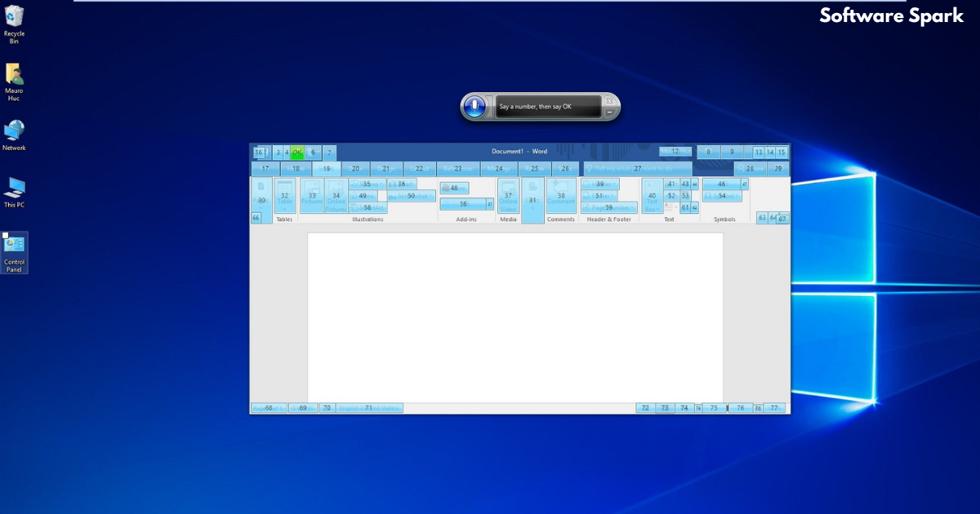Add a new Comment
The image size is (980, 514).
click(560, 196)
